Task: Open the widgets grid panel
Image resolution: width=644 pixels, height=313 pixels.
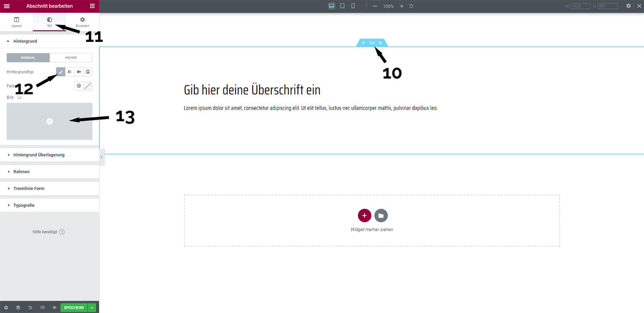Action: pyautogui.click(x=92, y=6)
